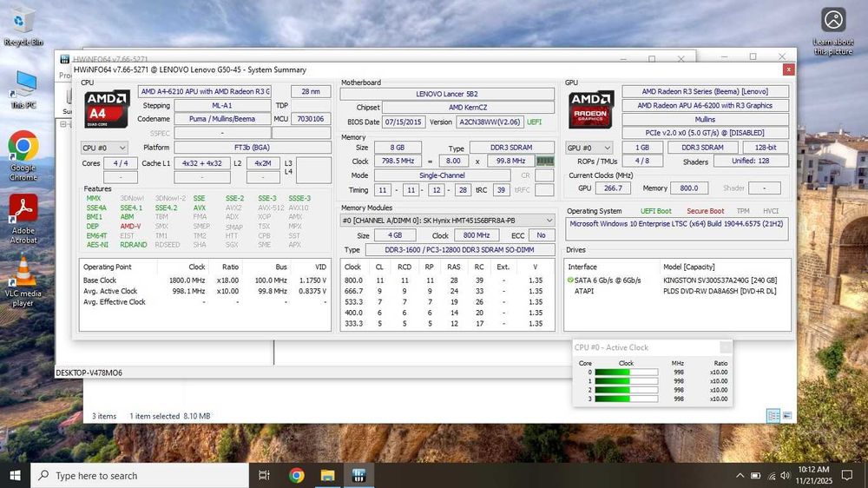Click the Base Clock operating point row
This screenshot has height=488, width=868.
205,280
